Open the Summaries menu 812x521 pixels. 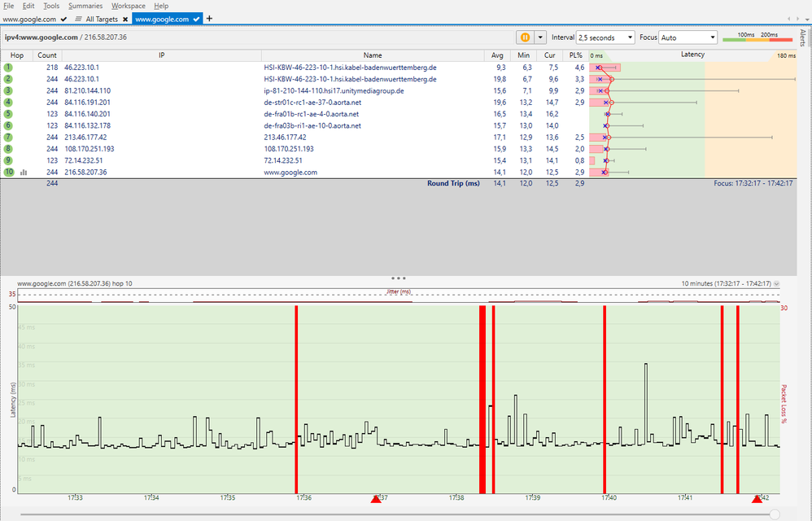click(85, 5)
